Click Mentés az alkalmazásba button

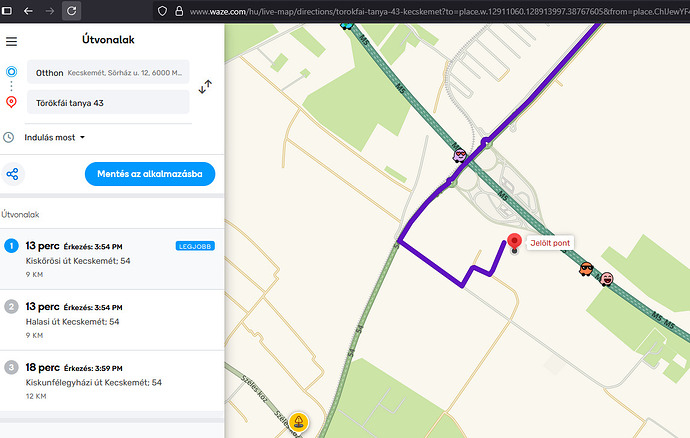(150, 174)
